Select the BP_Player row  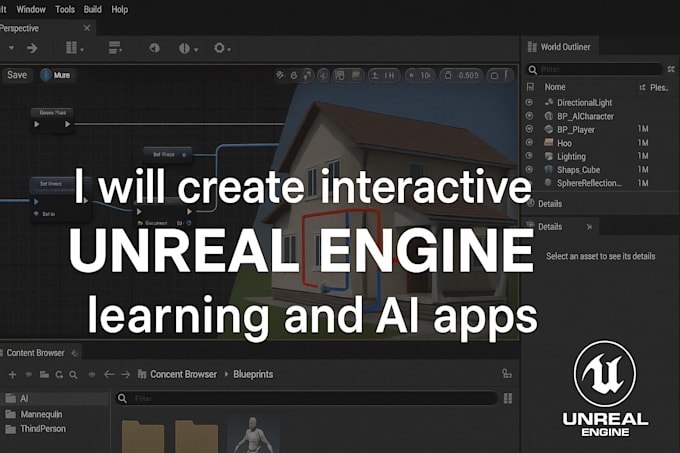(599, 129)
